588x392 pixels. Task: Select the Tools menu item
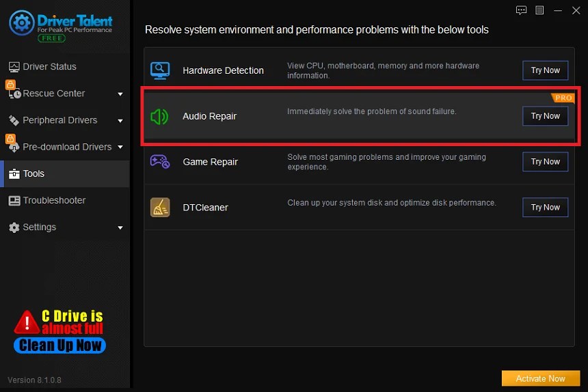[x=65, y=173]
